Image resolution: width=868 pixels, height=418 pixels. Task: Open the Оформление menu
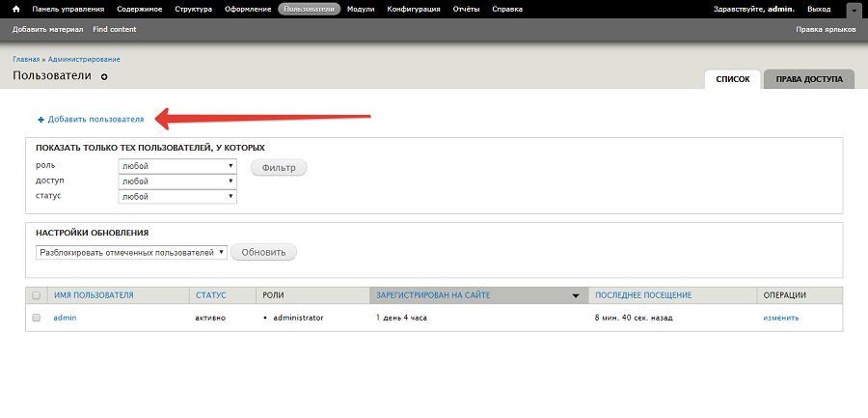tap(248, 10)
